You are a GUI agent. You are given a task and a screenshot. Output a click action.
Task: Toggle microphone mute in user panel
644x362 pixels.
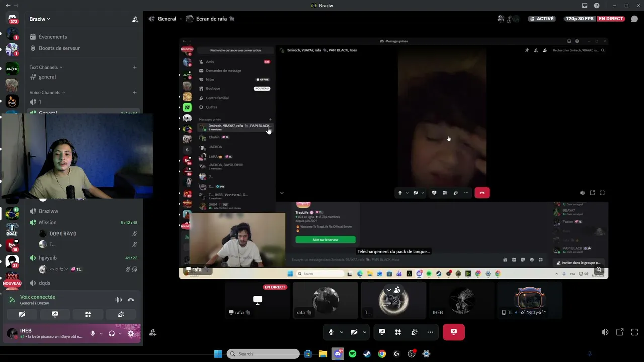click(x=93, y=333)
